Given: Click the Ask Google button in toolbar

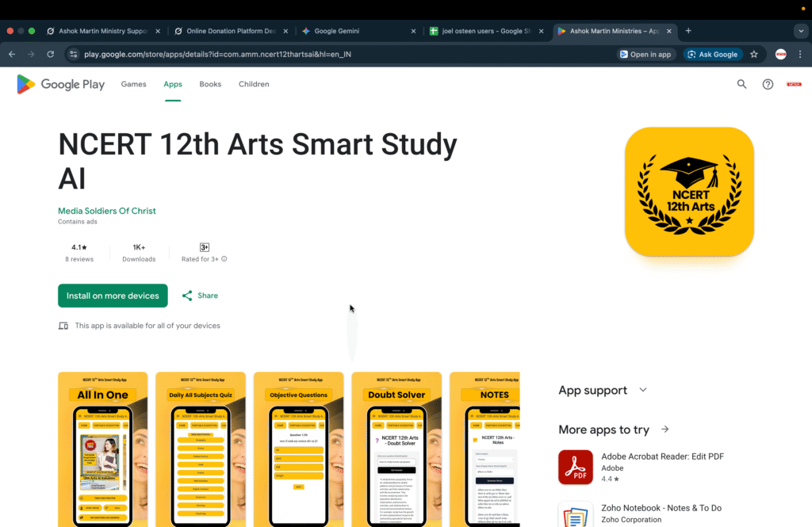Looking at the screenshot, I should coord(712,54).
